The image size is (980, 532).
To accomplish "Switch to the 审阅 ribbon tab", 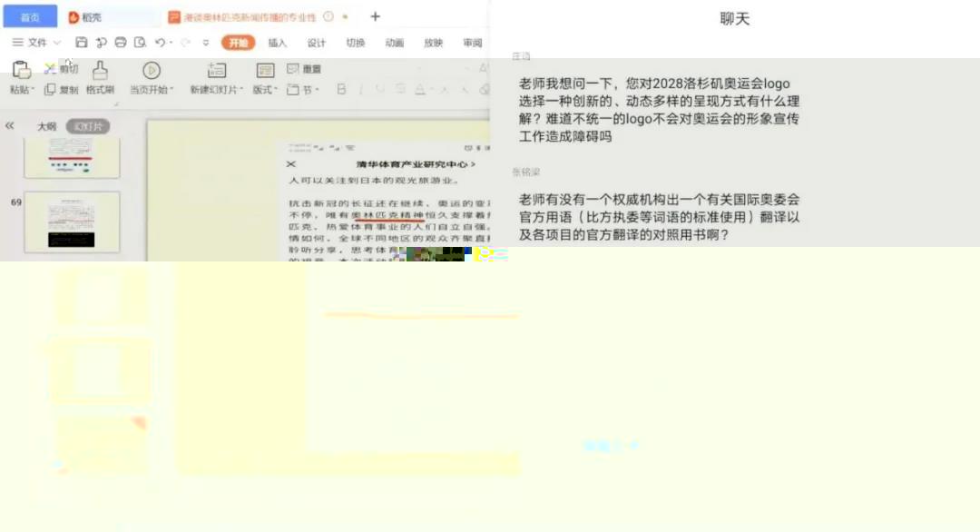I will pyautogui.click(x=473, y=43).
